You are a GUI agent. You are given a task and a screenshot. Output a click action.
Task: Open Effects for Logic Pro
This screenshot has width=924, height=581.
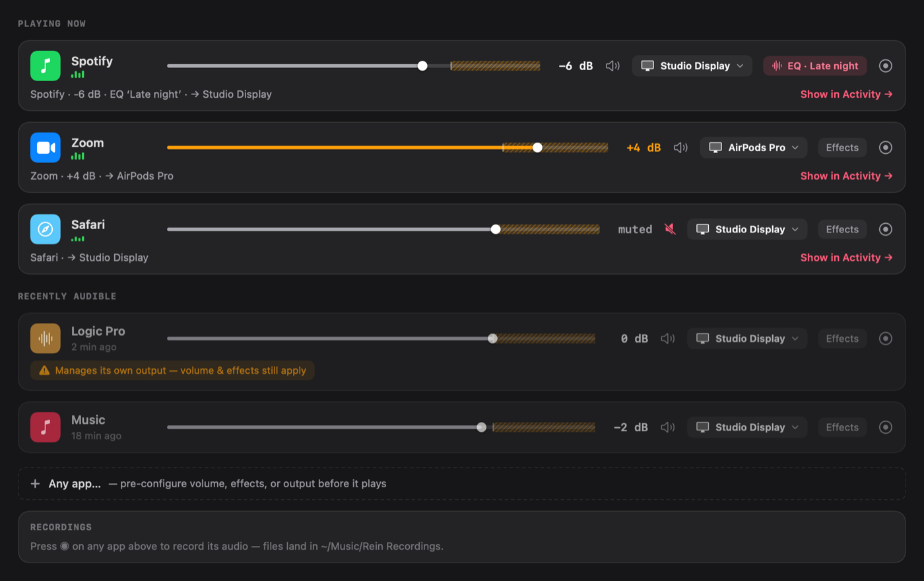pos(842,339)
